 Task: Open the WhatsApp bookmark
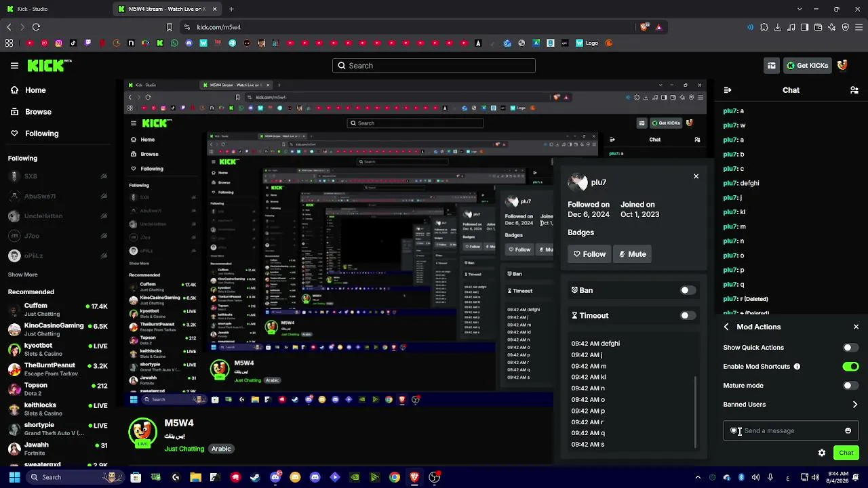[x=174, y=43]
